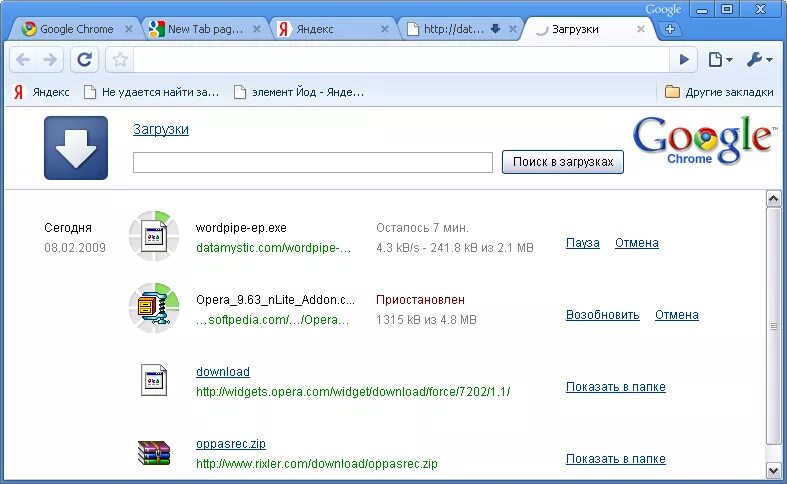
Task: Minimize the browser window
Action: [703, 10]
